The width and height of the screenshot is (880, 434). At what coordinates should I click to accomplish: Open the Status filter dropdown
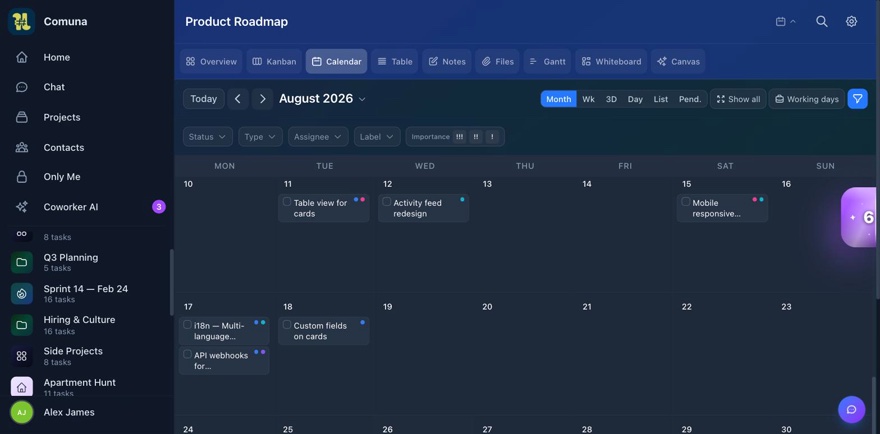[208, 136]
